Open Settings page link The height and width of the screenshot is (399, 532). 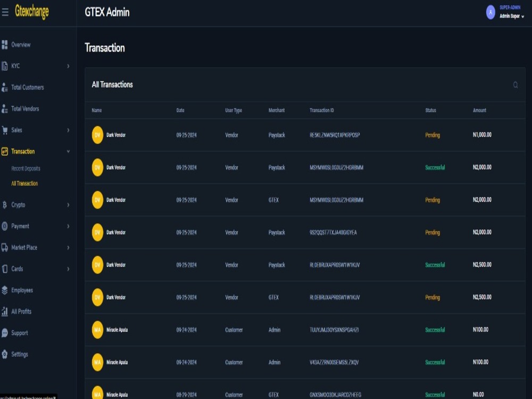[19, 354]
